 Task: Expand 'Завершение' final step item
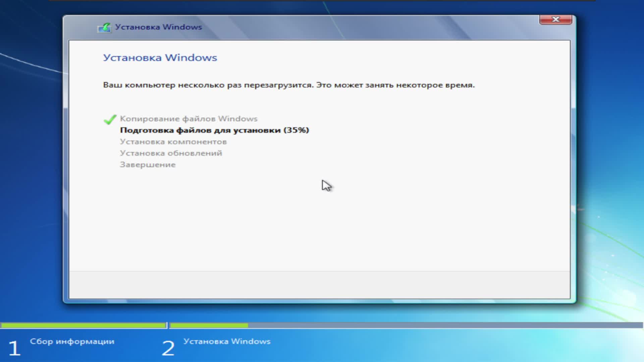tap(147, 164)
